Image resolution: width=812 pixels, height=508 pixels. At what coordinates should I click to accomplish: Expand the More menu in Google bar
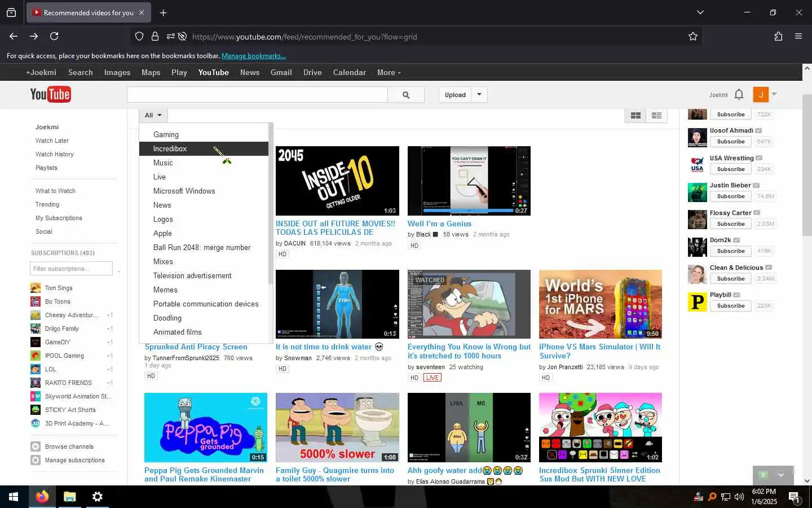coord(389,72)
